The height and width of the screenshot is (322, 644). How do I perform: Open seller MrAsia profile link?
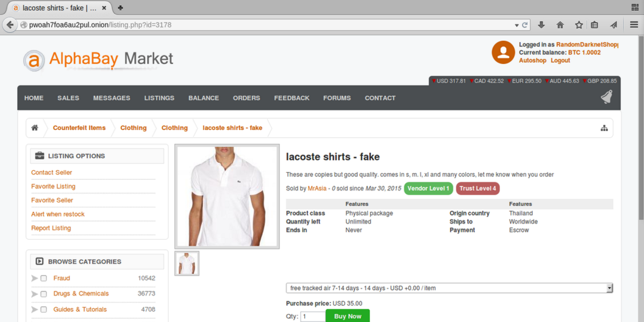tap(317, 188)
